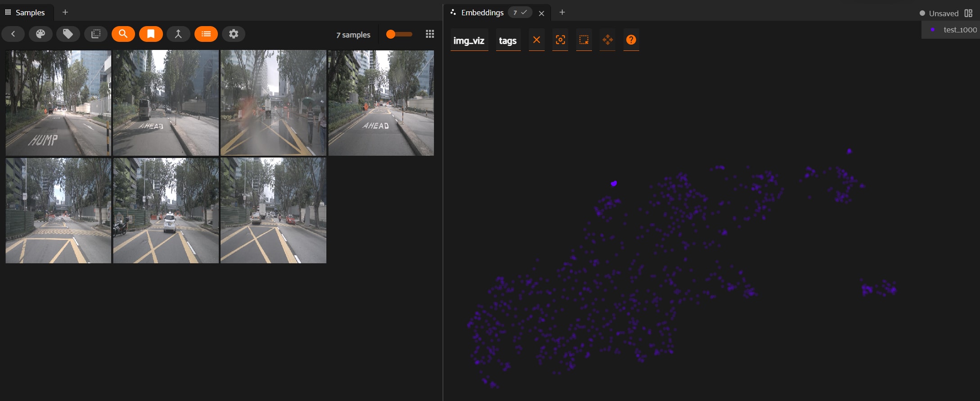Click the back arrow button in Samples toolbar
The image size is (980, 401).
pyautogui.click(x=13, y=34)
